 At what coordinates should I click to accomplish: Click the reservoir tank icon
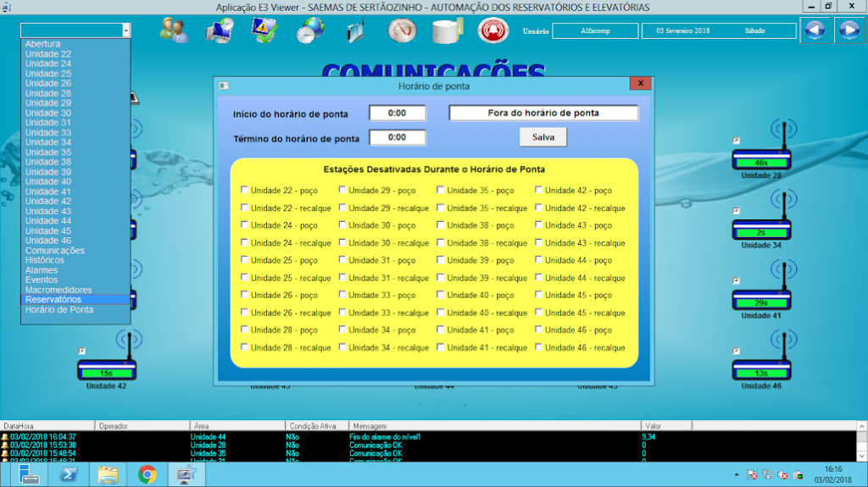point(445,30)
